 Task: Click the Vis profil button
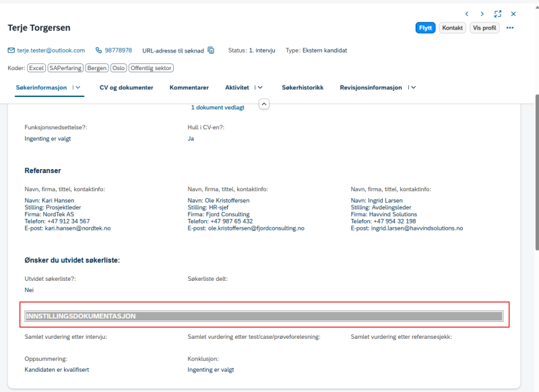(x=484, y=28)
